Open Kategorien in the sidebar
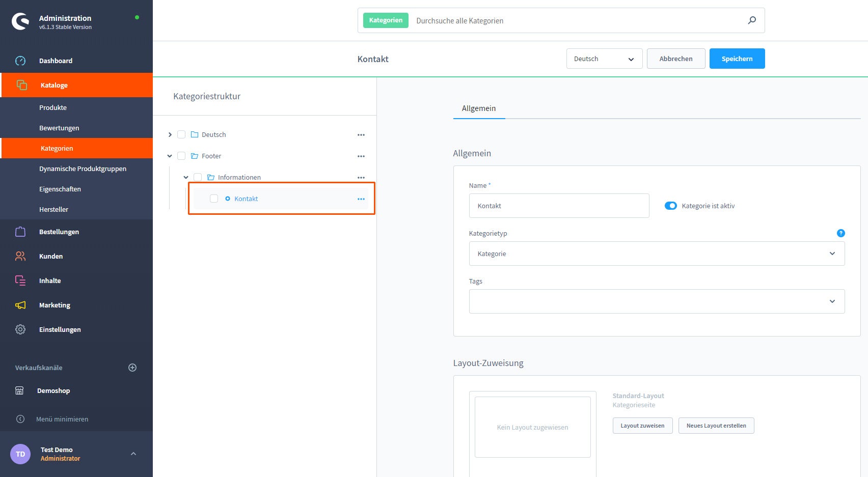Image resolution: width=868 pixels, height=477 pixels. (x=76, y=148)
